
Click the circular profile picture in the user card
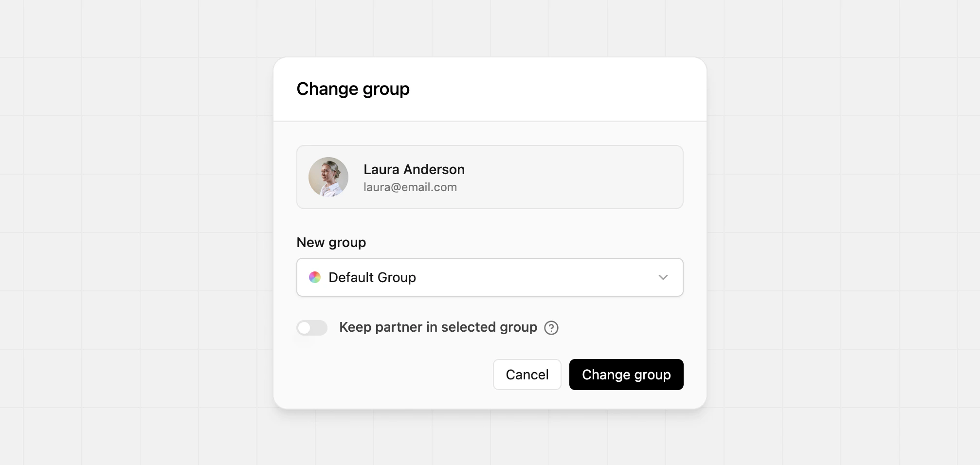coord(328,177)
